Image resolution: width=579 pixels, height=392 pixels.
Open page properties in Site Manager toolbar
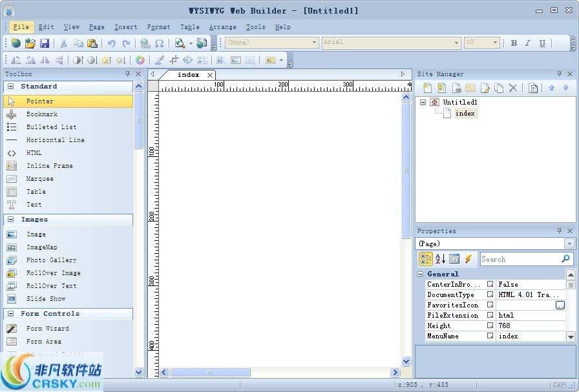[x=533, y=88]
